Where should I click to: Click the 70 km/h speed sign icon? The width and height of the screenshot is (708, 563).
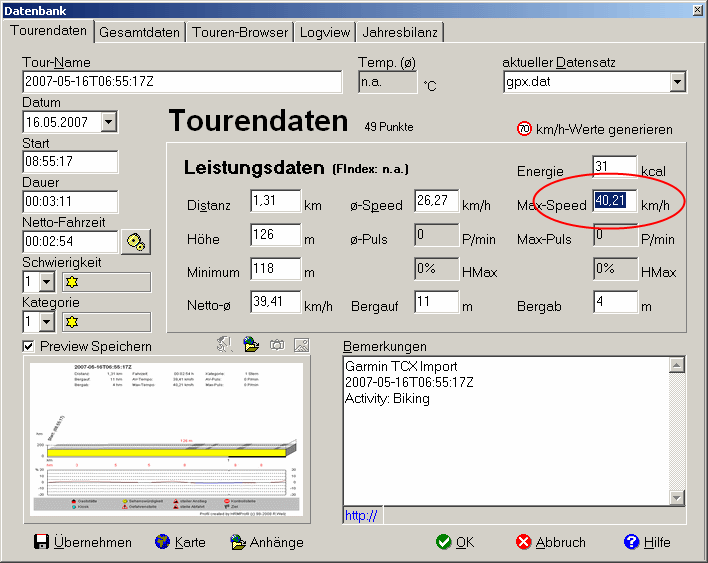tap(524, 129)
